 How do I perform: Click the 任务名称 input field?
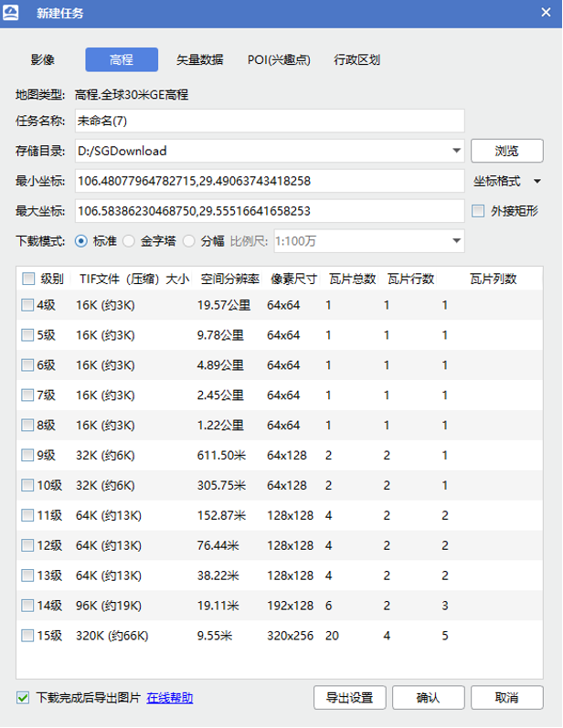coord(269,121)
